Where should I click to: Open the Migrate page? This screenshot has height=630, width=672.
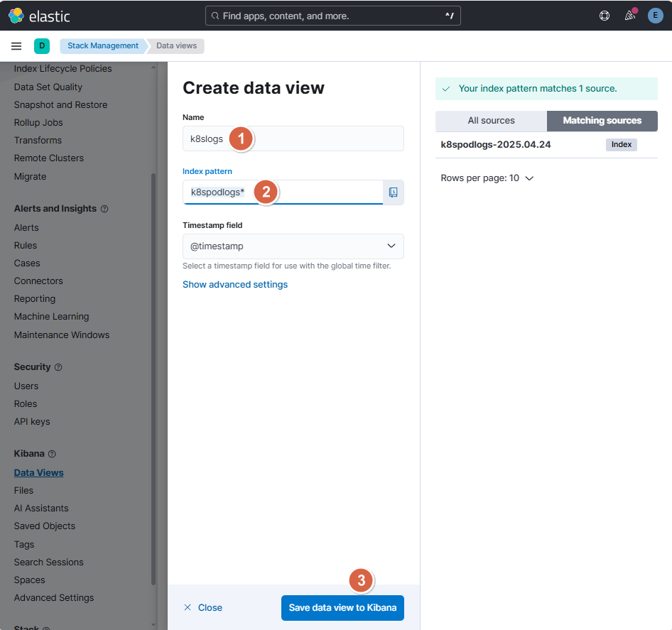pyautogui.click(x=30, y=177)
